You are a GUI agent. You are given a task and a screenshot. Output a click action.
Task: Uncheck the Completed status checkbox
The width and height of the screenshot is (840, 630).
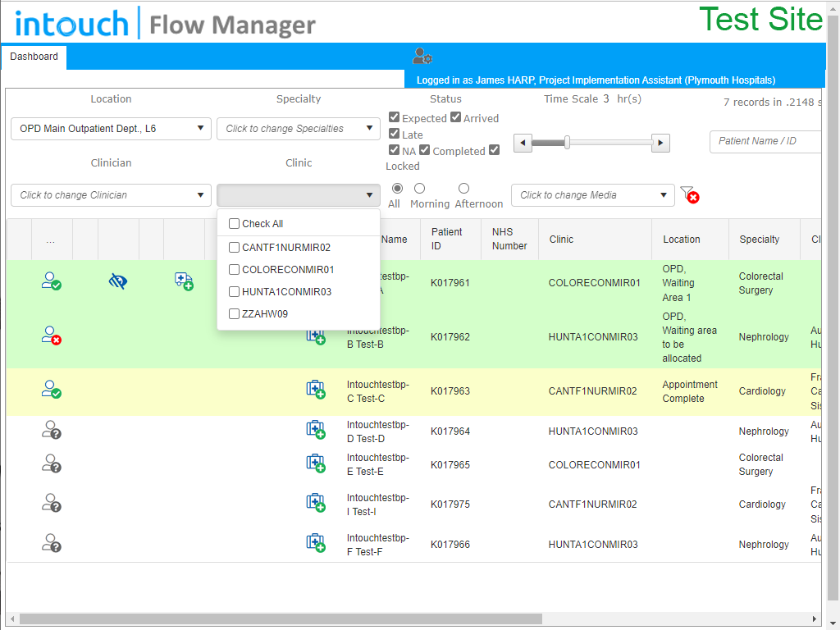(x=425, y=150)
